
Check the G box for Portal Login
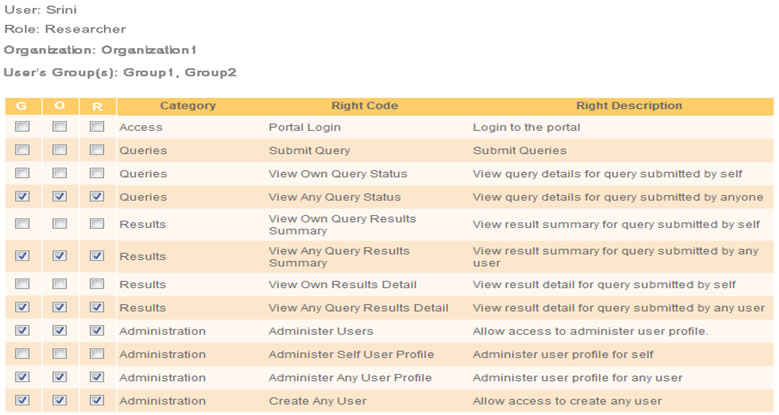pyautogui.click(x=22, y=127)
